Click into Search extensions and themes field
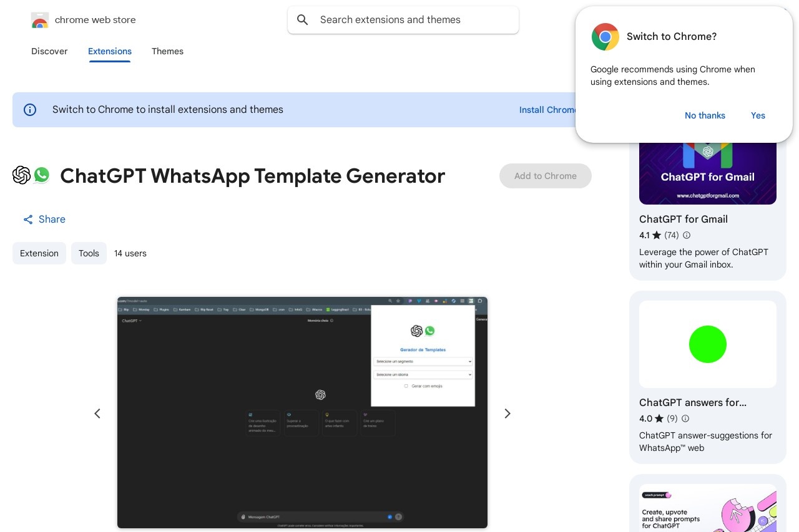Image resolution: width=799 pixels, height=532 pixels. coord(403,20)
